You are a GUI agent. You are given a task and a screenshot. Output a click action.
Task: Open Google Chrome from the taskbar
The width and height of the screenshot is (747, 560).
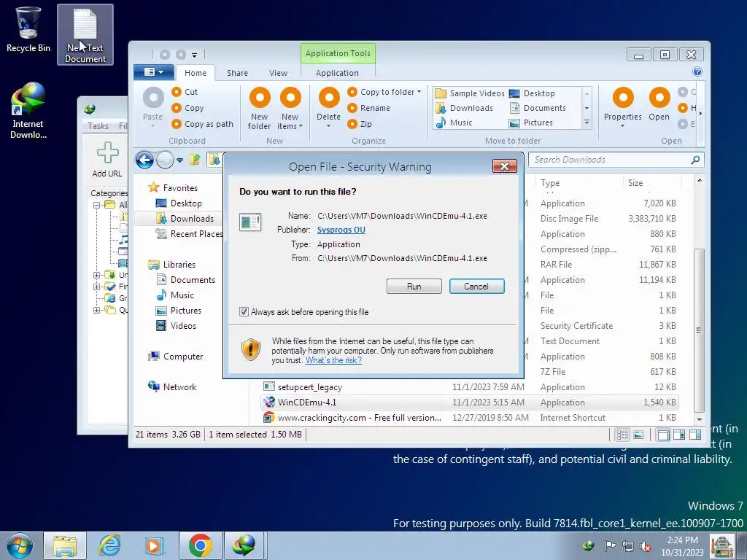tap(200, 545)
